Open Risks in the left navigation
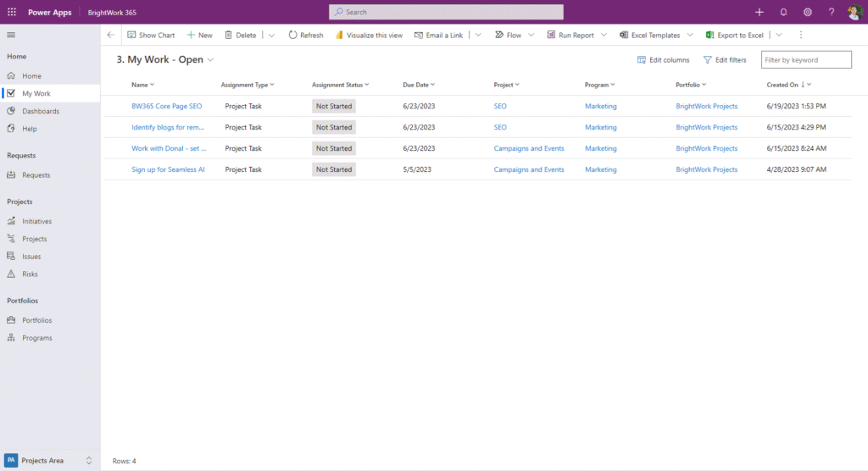The width and height of the screenshot is (868, 471). click(x=30, y=274)
